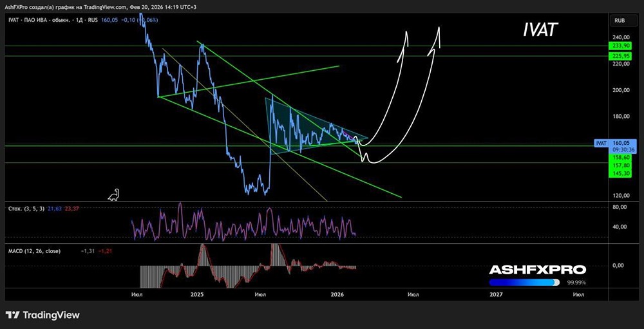644x329 pixels.
Task: Click the blue 21,63 stochastic value
Action: (x=56, y=209)
